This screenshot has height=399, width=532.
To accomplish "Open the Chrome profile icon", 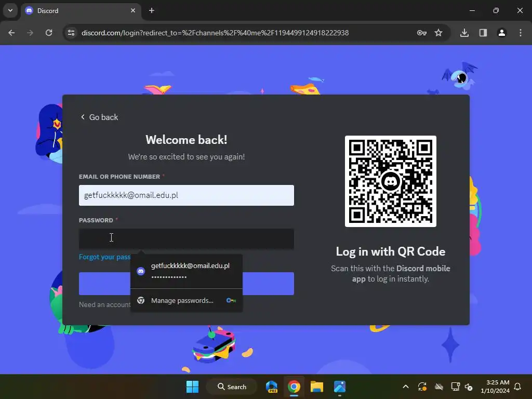I will 502,33.
